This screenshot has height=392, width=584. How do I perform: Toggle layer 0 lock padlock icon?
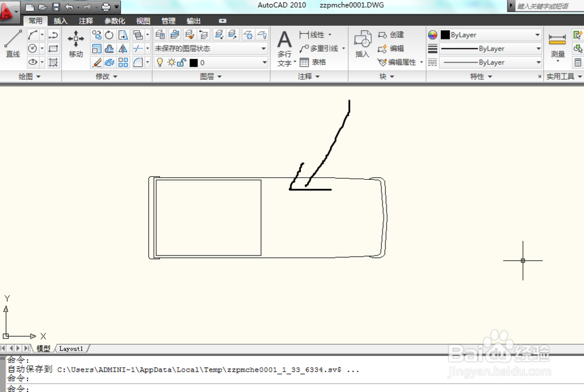[x=182, y=62]
